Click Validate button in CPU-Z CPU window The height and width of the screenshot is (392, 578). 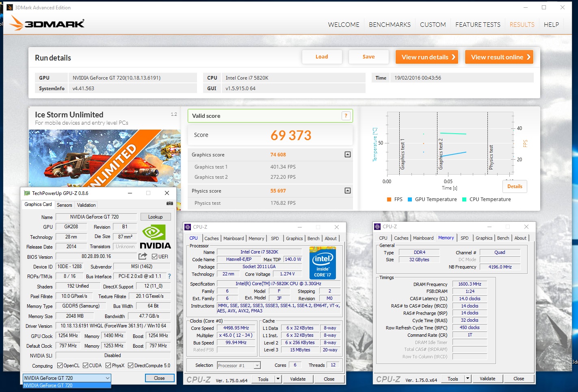coord(298,379)
